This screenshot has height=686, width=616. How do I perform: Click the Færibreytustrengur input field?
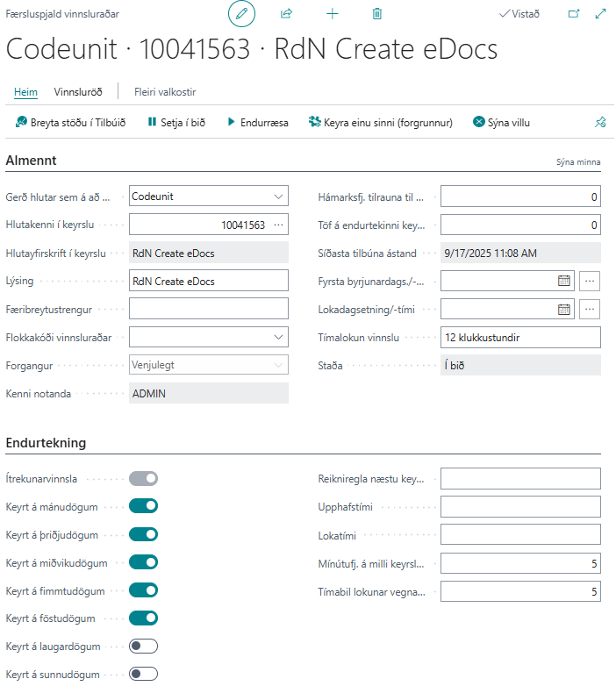coord(208,309)
